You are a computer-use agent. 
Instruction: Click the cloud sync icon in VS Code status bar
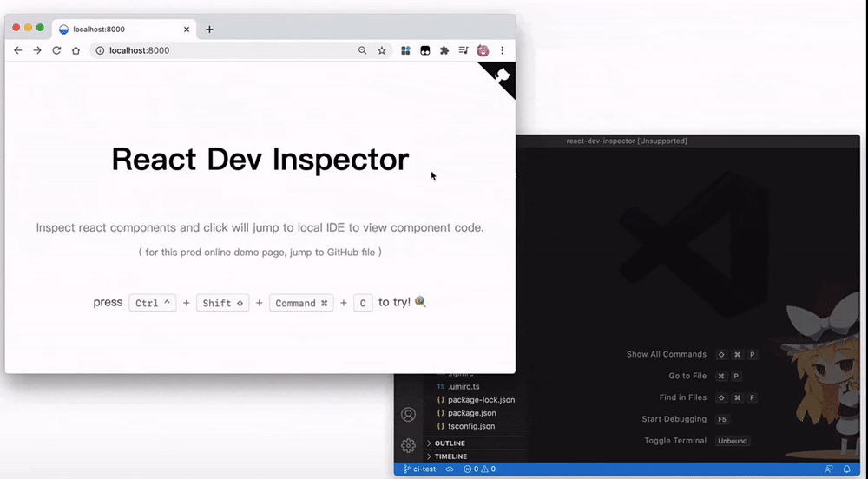[450, 469]
